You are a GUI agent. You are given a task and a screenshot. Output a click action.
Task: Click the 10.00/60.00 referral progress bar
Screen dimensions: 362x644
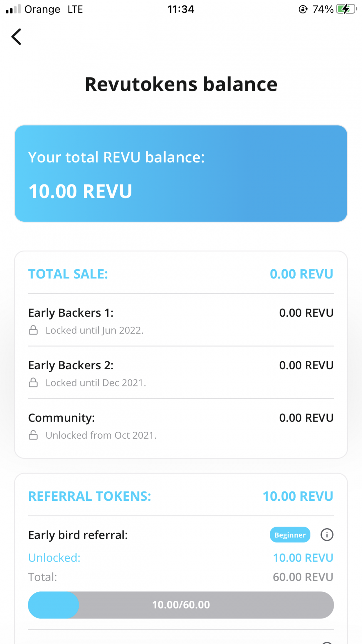[x=181, y=605]
